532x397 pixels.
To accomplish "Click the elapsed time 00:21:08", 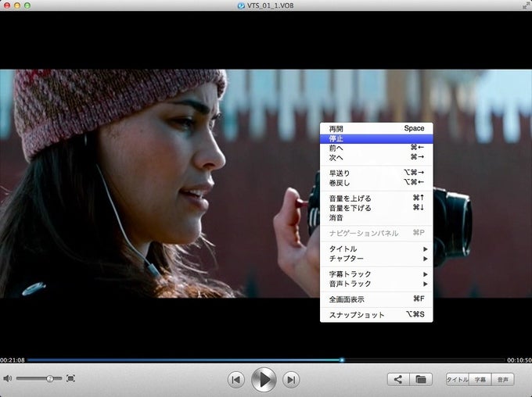I will click(13, 360).
